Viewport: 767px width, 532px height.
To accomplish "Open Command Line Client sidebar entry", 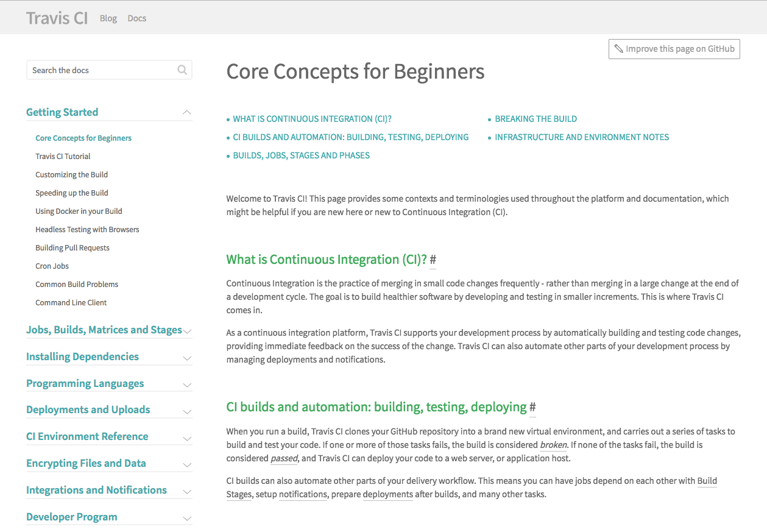I will tap(71, 302).
